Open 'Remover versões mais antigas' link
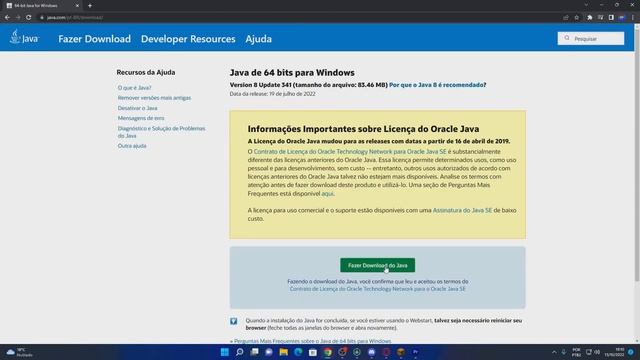 pyautogui.click(x=154, y=98)
